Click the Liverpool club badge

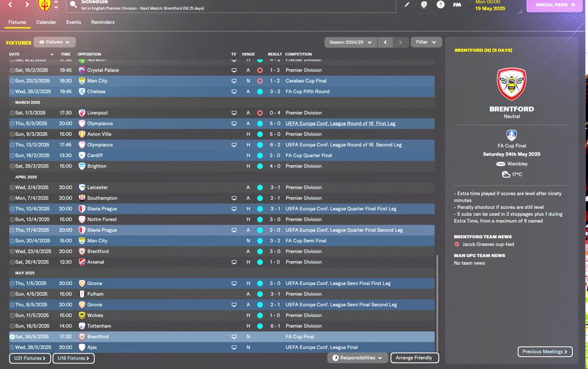(82, 113)
